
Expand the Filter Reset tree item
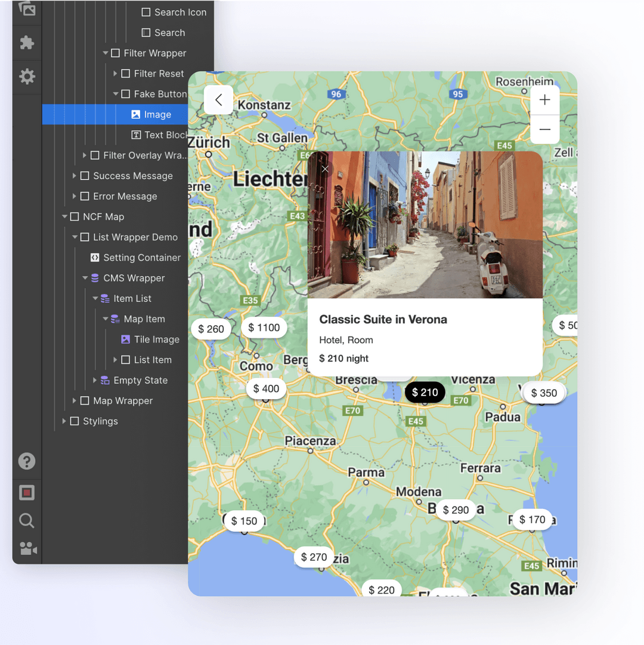[114, 73]
